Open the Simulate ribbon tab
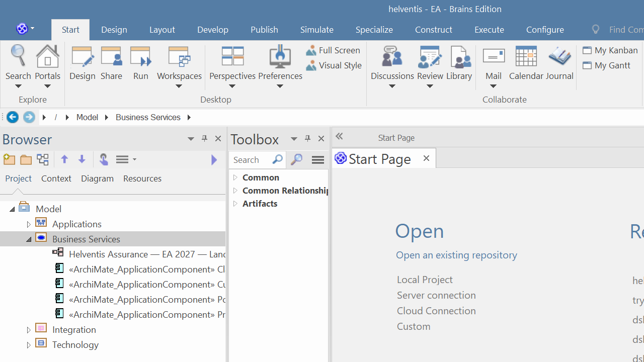Image resolution: width=644 pixels, height=362 pixels. tap(317, 30)
